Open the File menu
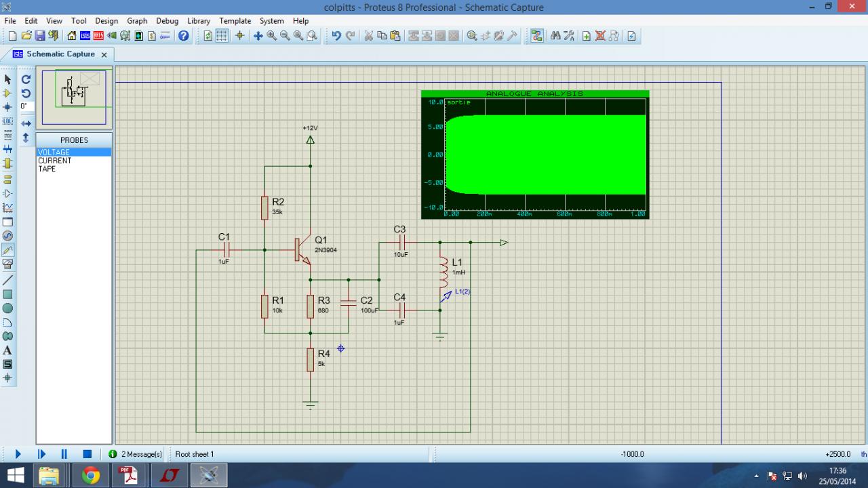 point(10,21)
